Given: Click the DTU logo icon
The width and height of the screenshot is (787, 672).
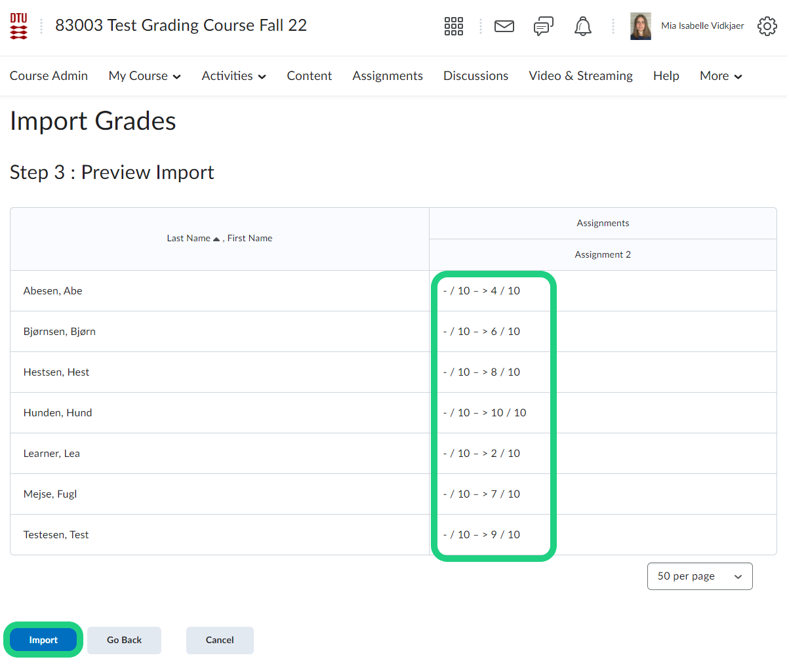Looking at the screenshot, I should (19, 26).
